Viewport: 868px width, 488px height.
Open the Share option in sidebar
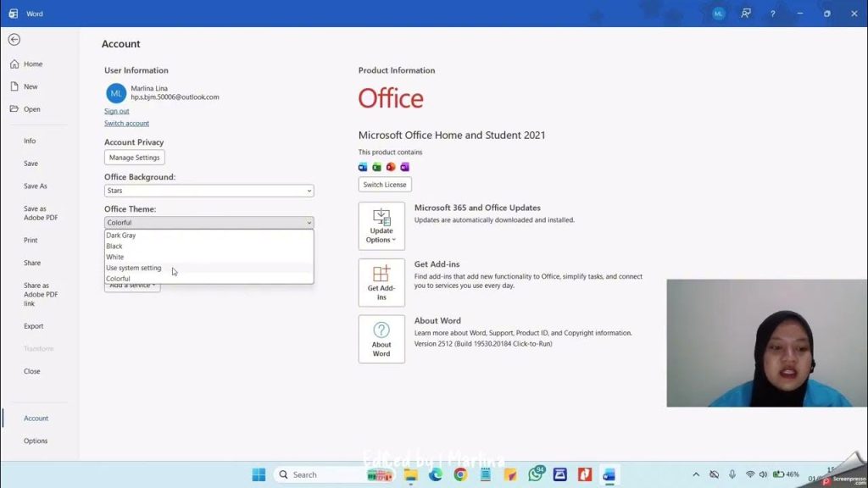pyautogui.click(x=31, y=263)
